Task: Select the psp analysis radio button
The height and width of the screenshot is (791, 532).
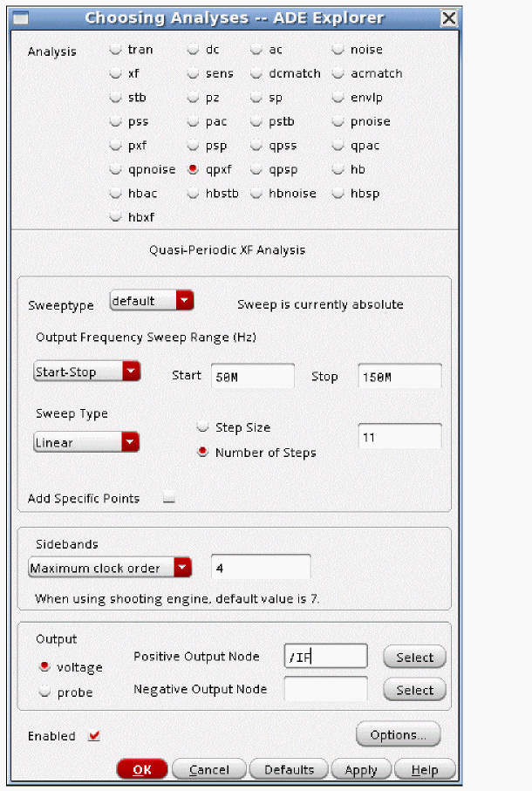Action: coord(193,146)
